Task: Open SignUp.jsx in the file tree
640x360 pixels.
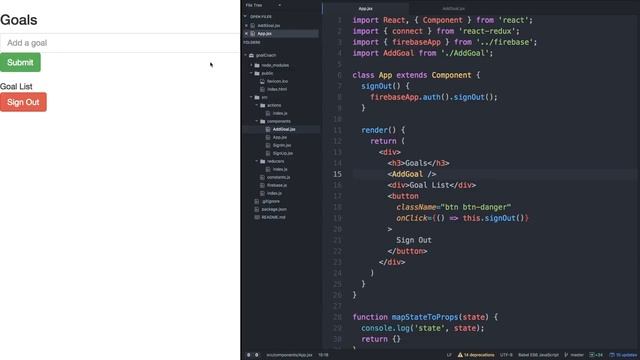Action: click(282, 153)
